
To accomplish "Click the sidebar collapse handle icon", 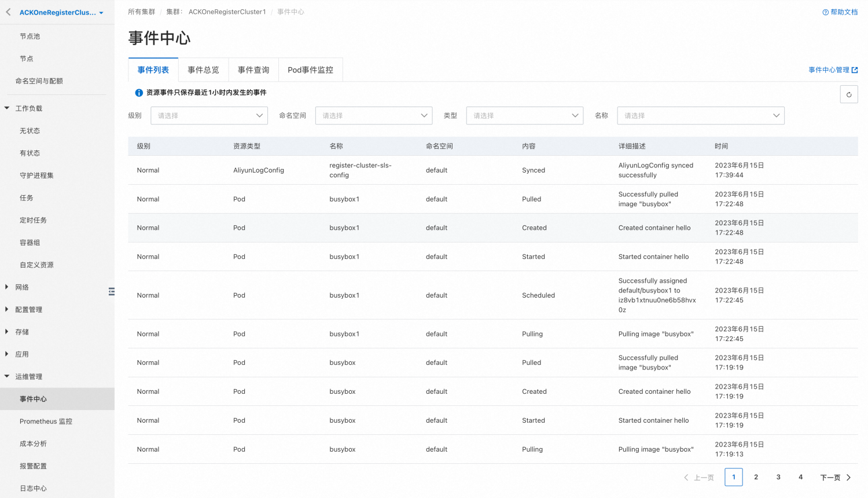I will coord(111,291).
